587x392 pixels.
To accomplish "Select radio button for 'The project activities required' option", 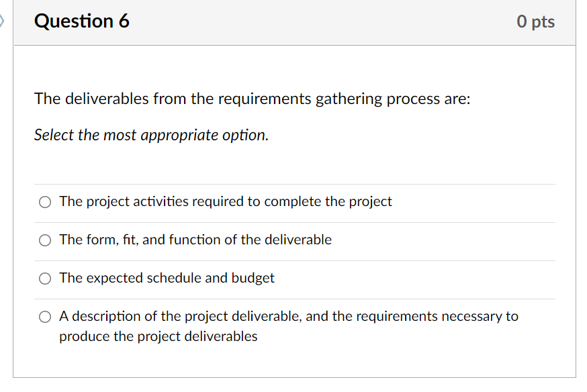I will (44, 201).
